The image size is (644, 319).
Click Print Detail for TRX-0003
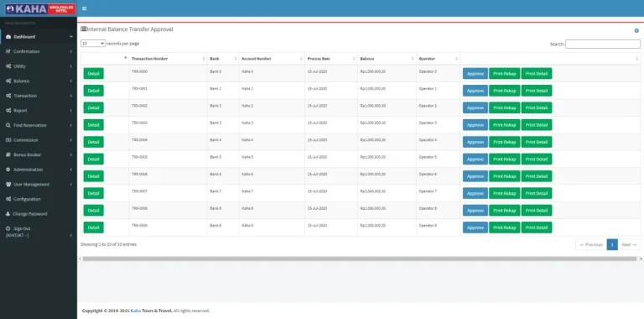tap(537, 125)
